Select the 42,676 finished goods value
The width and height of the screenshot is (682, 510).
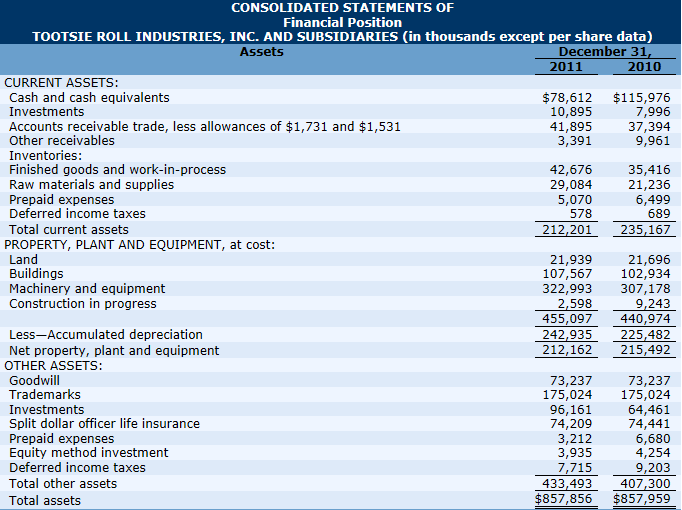[x=571, y=170]
